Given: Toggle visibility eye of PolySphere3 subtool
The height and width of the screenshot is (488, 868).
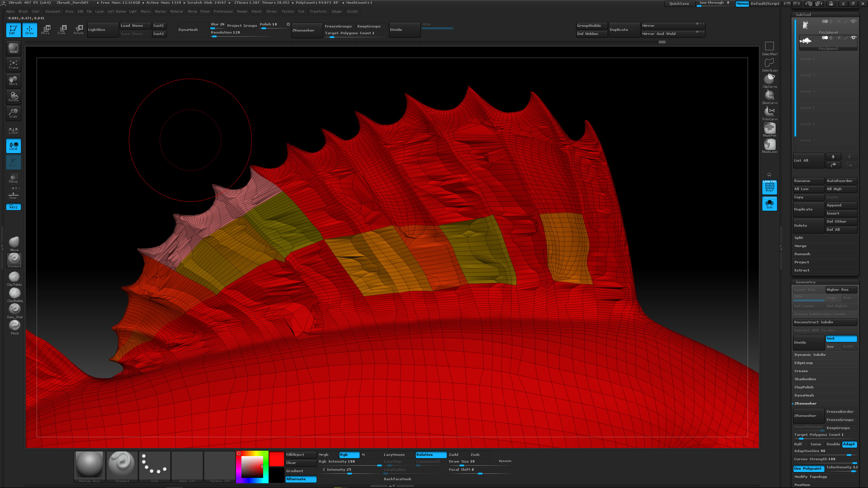Looking at the screenshot, I should [854, 38].
